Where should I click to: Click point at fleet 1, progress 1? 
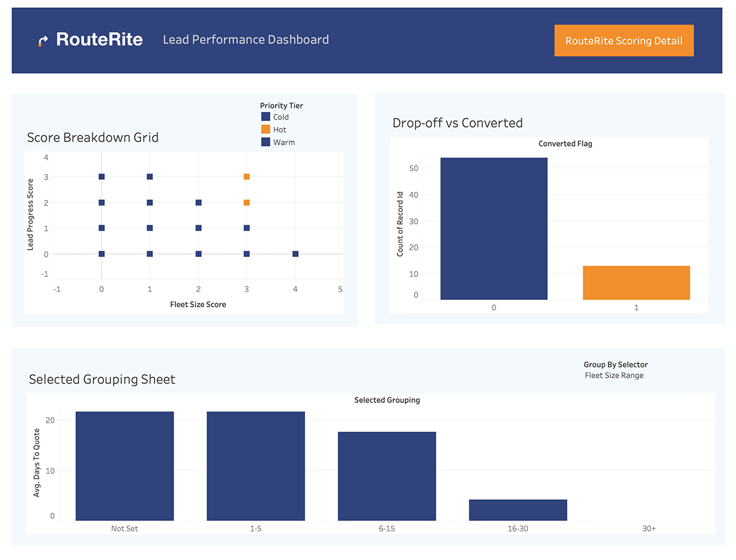coord(150,228)
